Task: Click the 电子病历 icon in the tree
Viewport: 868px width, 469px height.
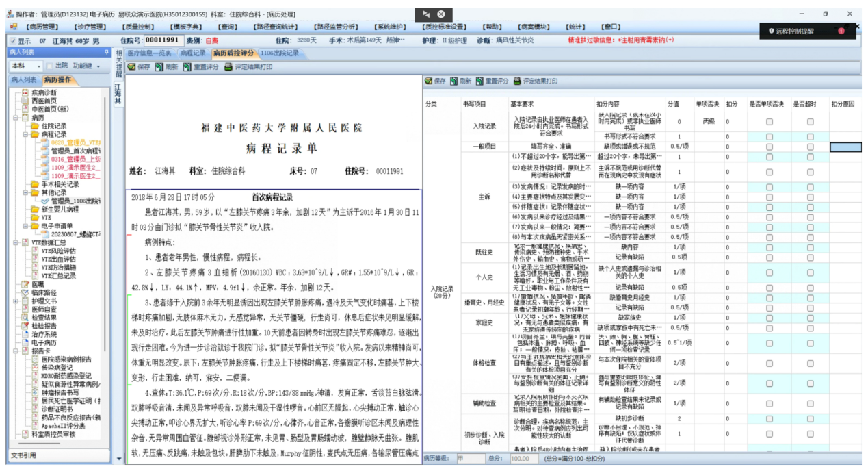Action: coord(25,342)
